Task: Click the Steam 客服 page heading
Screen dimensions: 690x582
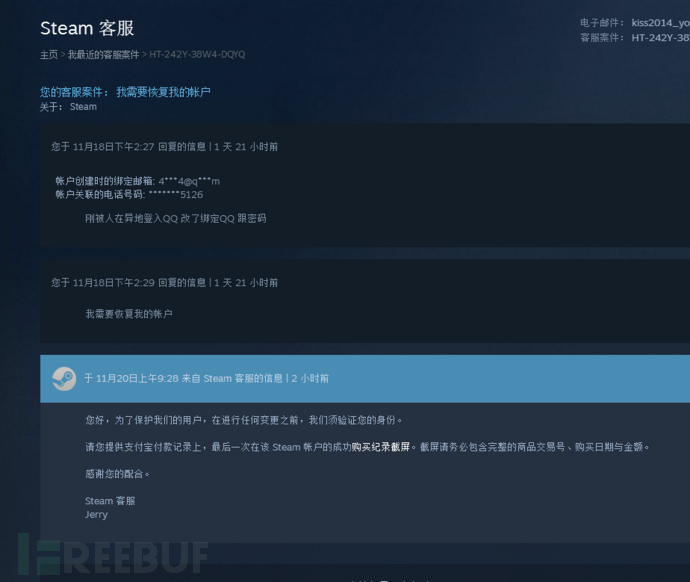Action: (87, 28)
